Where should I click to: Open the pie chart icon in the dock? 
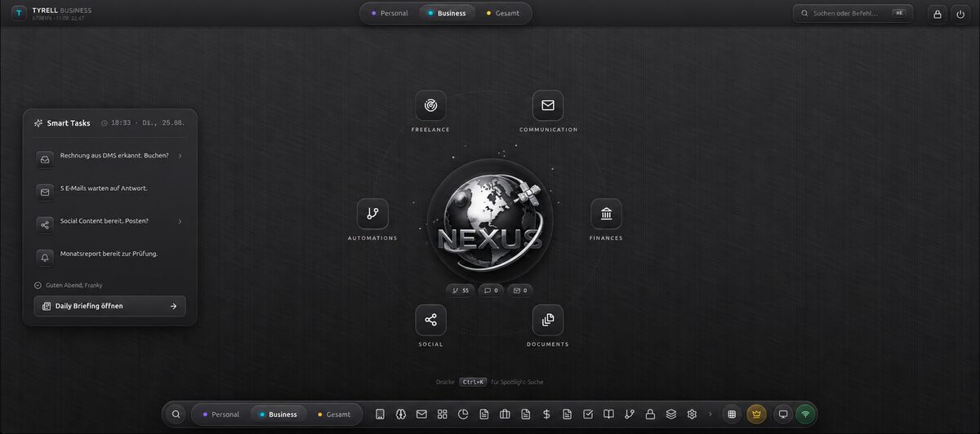click(463, 414)
